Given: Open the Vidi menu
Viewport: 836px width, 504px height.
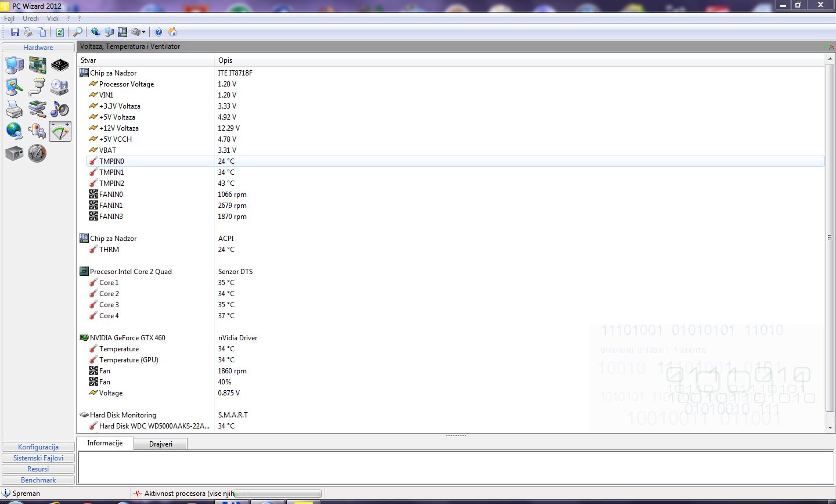Looking at the screenshot, I should (x=53, y=18).
